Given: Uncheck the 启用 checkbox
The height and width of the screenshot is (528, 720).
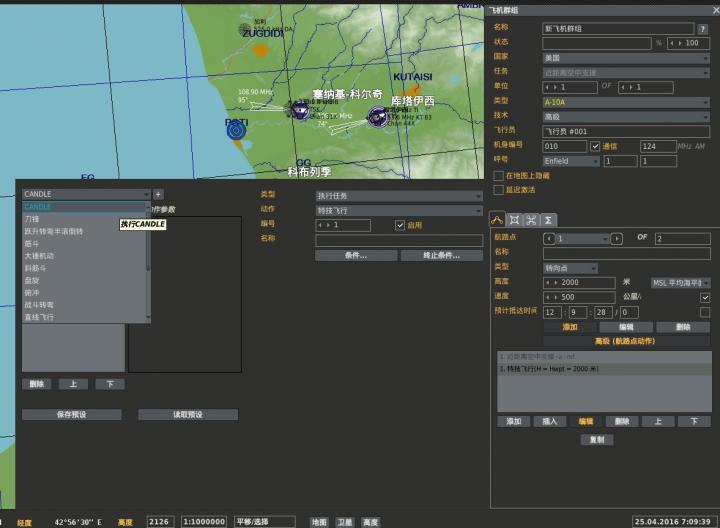Looking at the screenshot, I should tap(400, 225).
